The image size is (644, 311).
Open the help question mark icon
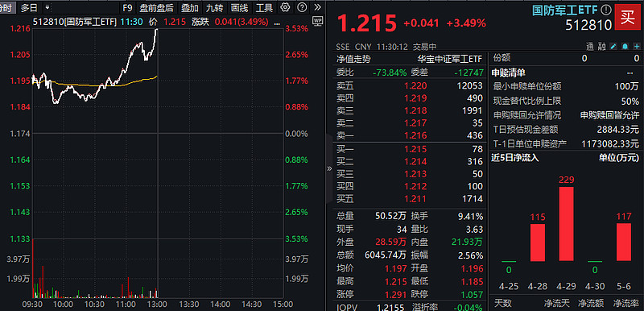(302, 7)
